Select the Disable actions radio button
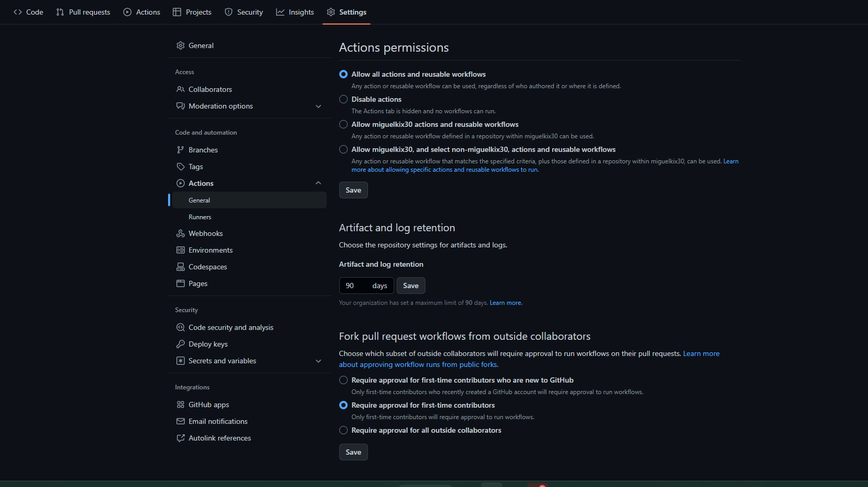This screenshot has height=487, width=868. 343,99
